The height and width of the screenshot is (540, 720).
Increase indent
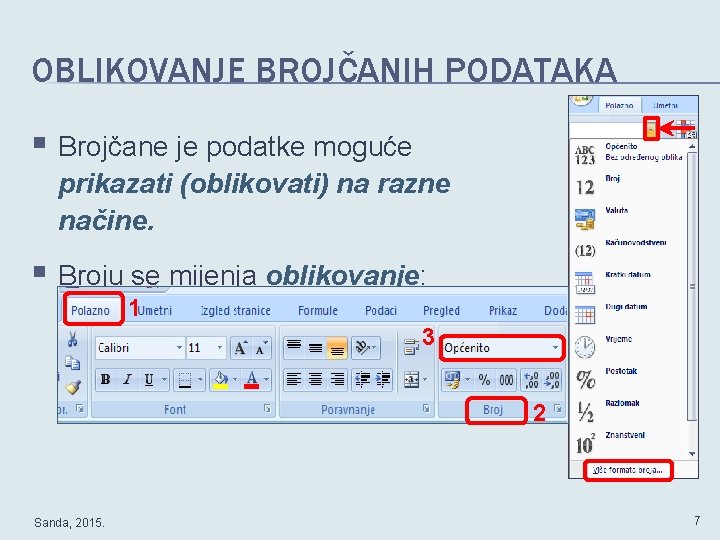click(x=382, y=380)
